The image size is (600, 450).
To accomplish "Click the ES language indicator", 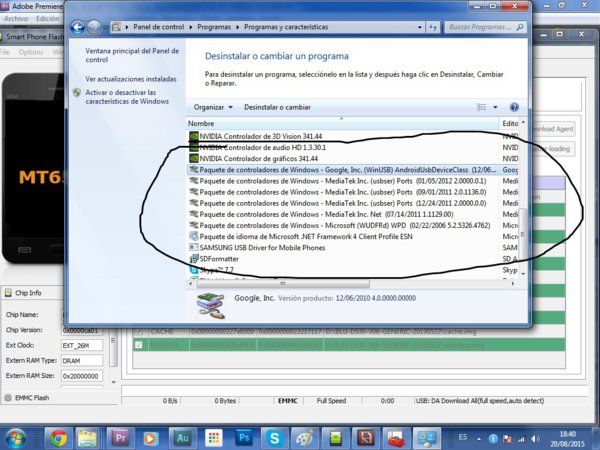I will click(463, 437).
